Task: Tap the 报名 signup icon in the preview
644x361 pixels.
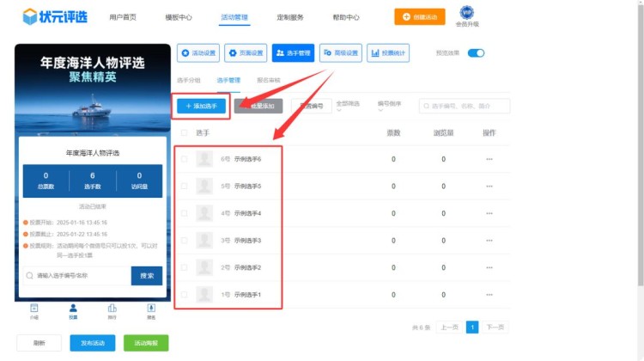Action: [151, 309]
